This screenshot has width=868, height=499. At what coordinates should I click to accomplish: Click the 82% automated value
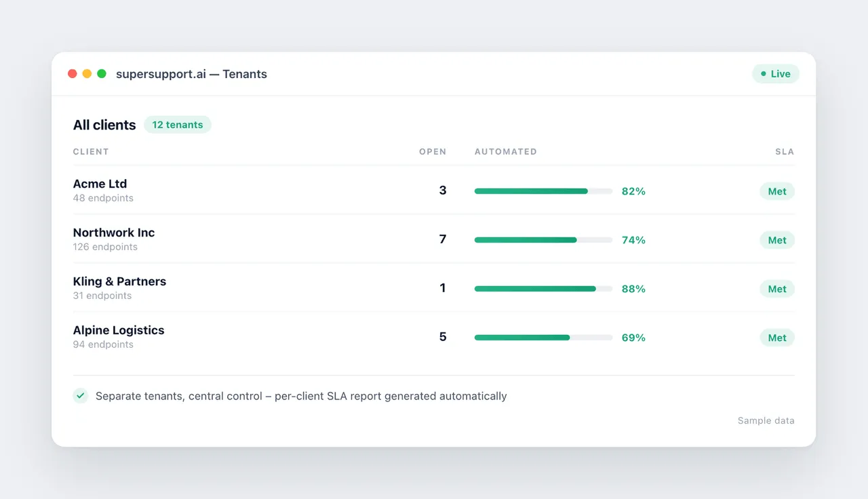click(x=633, y=191)
